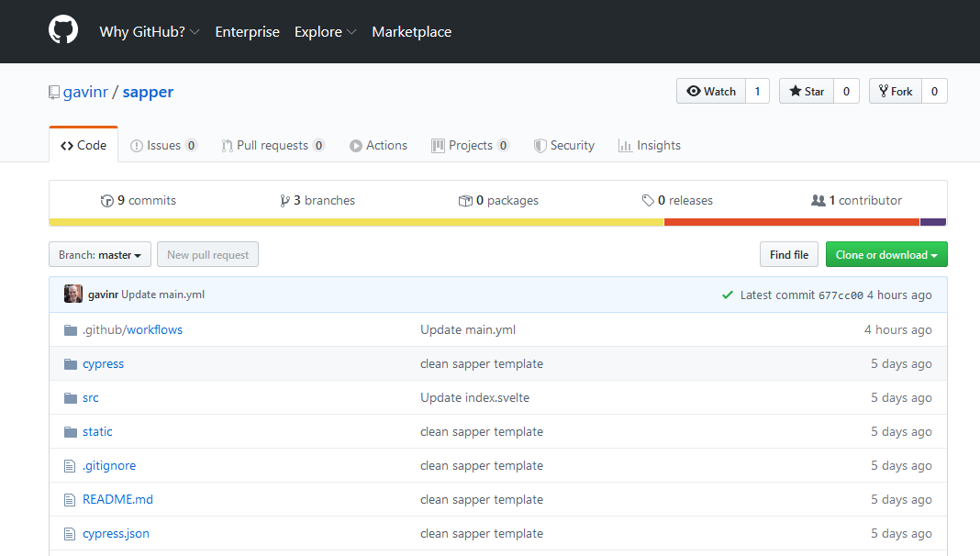Viewport: 980px width, 556px height.
Task: Open the workflows folder link
Action: click(154, 330)
